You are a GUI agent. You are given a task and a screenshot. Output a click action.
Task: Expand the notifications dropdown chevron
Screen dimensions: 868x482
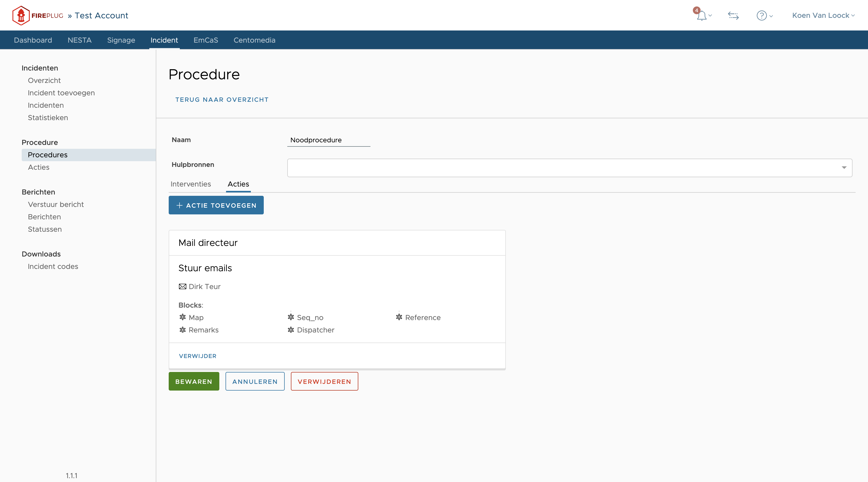(710, 16)
